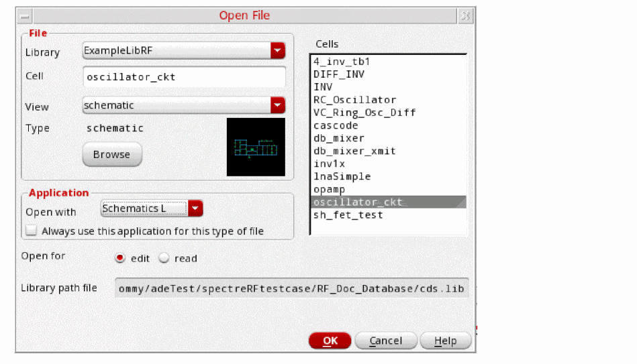Enable Always use this application checkbox
The image size is (637, 364).
click(32, 231)
